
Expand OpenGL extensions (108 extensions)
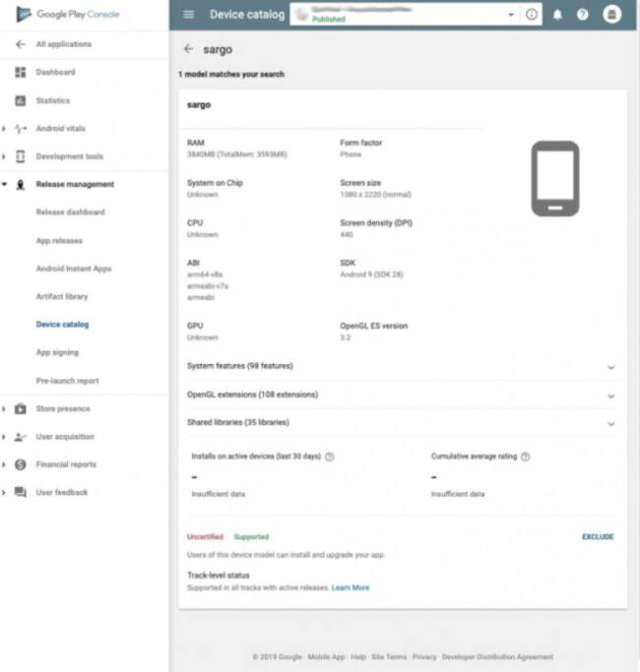tap(610, 396)
